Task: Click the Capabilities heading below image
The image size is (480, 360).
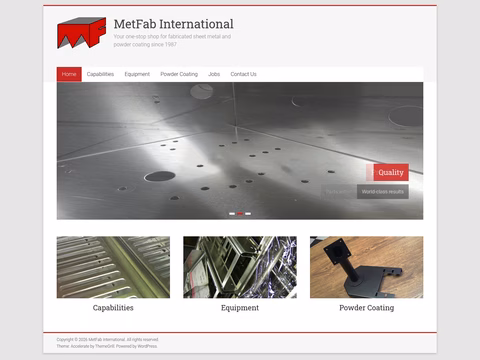Action: 113,308
